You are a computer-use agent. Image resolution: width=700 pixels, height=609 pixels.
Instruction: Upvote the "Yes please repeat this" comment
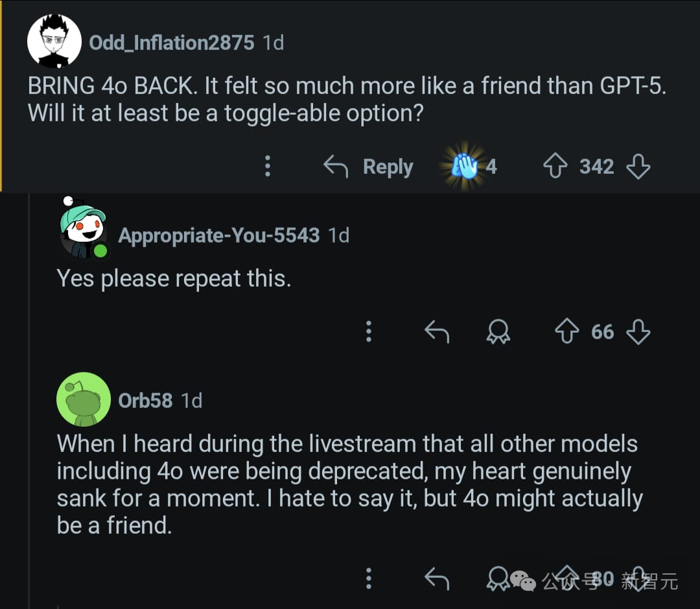pyautogui.click(x=567, y=332)
